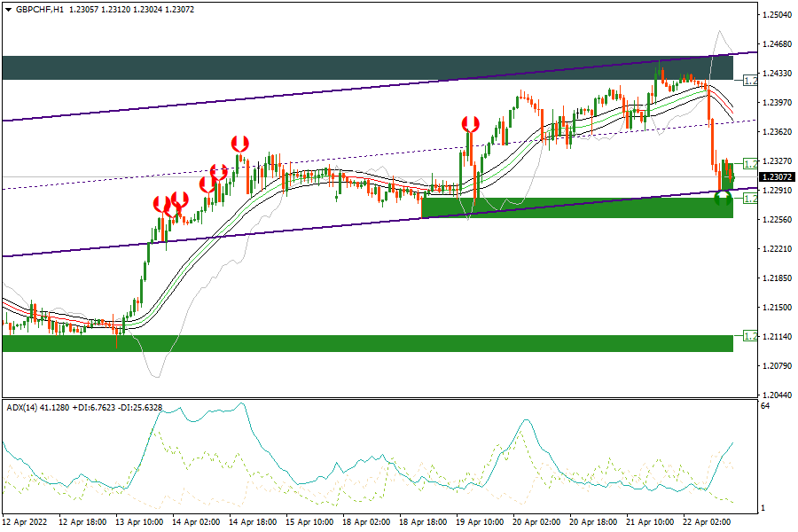Click the price tag on the teal resistance zone
The image size is (798, 532).
749,81
